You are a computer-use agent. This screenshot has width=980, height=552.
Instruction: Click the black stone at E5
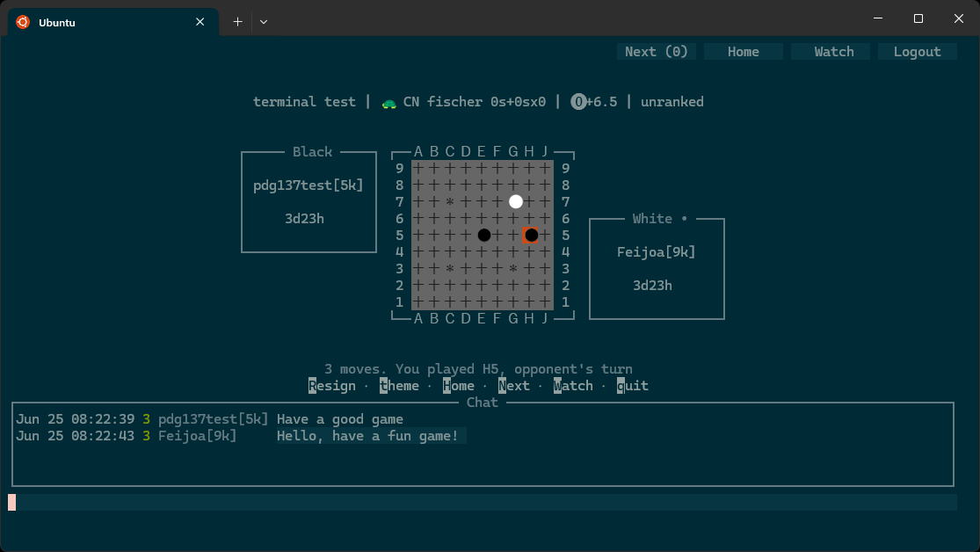click(x=483, y=235)
